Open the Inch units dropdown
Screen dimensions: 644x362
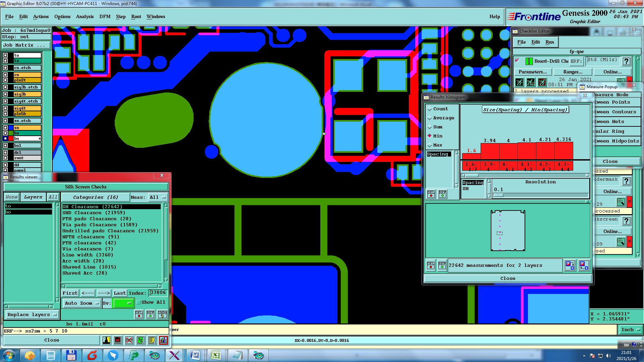(x=630, y=330)
